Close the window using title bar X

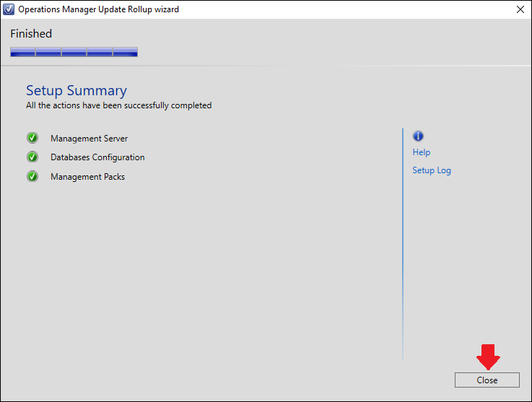[520, 9]
